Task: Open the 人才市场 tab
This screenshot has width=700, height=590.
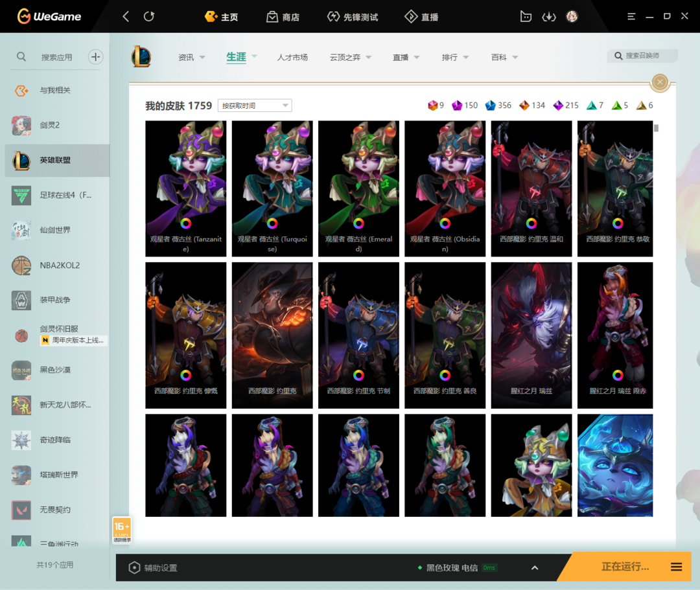Action: (292, 57)
